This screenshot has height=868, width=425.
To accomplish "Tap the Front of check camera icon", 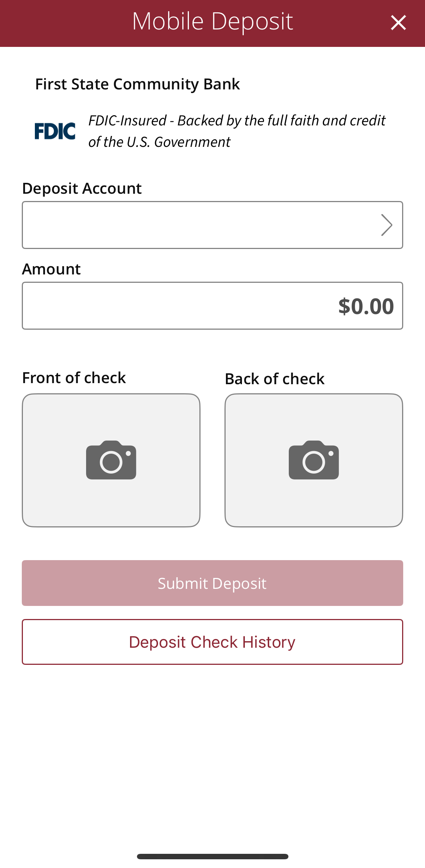I will point(111,460).
